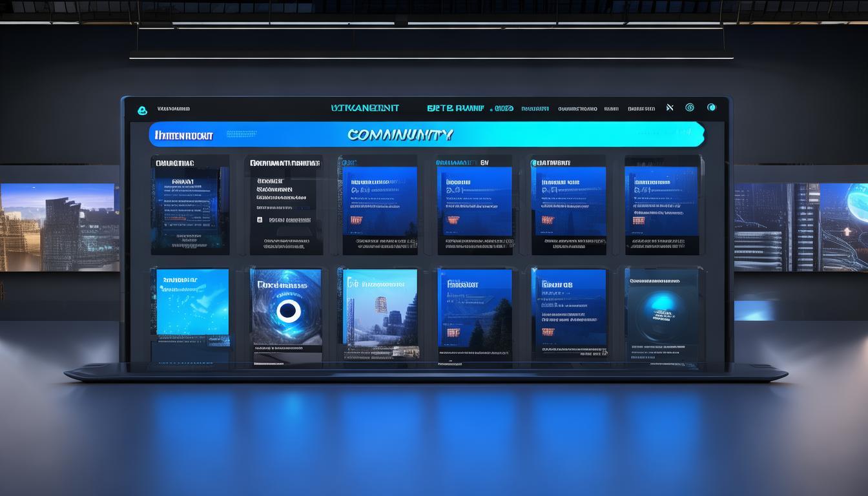Click the red badge on fourth bottom-row card

451,332
